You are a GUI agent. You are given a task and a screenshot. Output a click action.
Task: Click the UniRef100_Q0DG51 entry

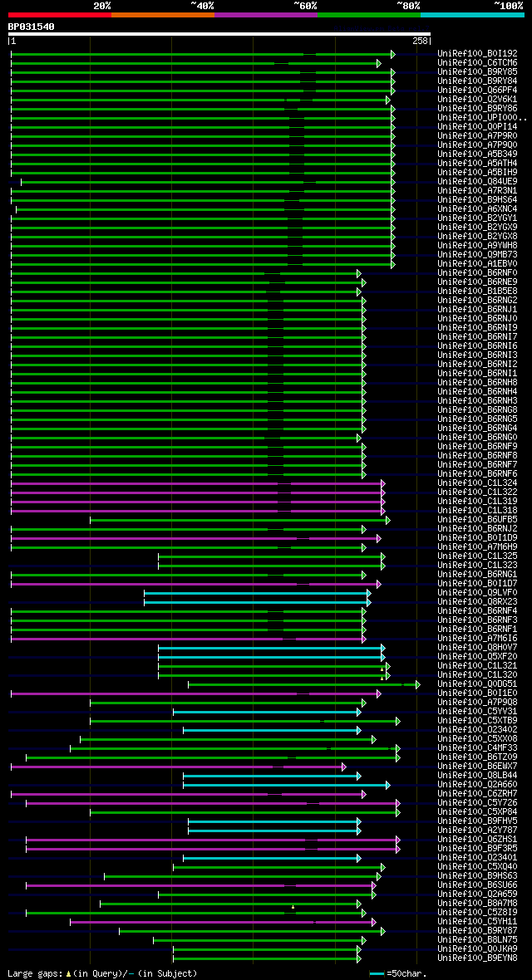pyautogui.click(x=477, y=684)
